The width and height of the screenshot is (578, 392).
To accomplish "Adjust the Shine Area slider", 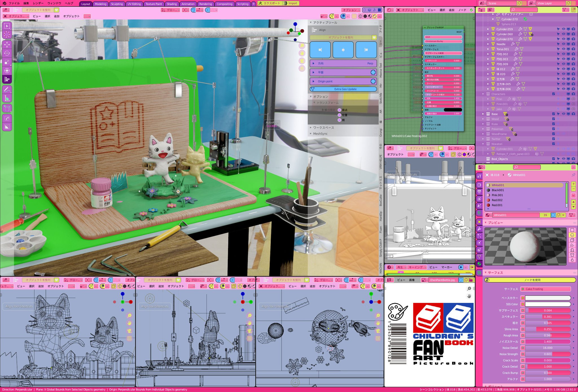I will [547, 329].
